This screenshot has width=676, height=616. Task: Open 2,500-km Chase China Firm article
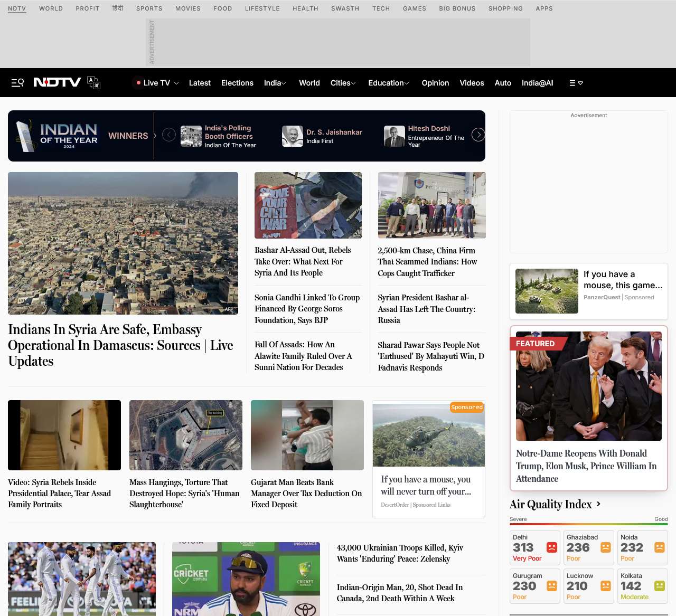pos(427,262)
